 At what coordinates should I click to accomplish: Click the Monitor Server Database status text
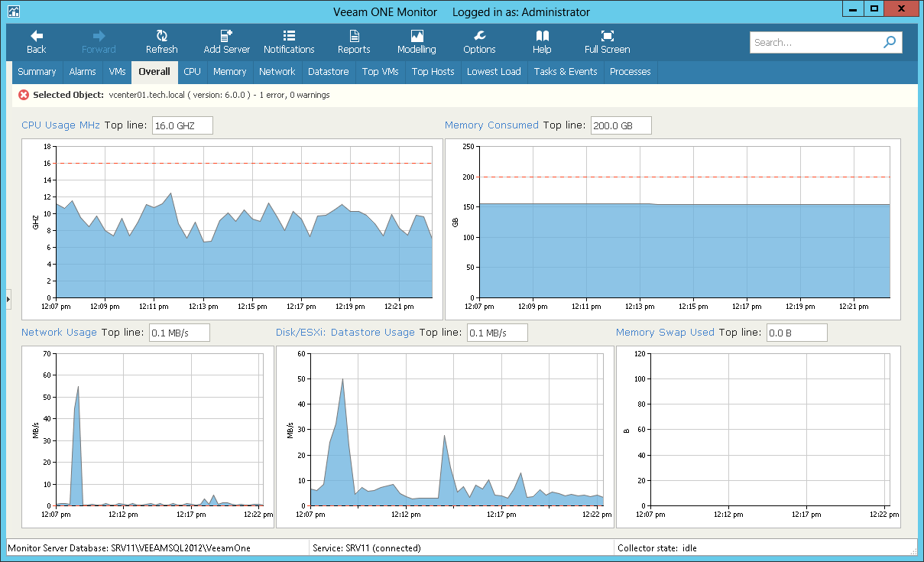tap(129, 548)
